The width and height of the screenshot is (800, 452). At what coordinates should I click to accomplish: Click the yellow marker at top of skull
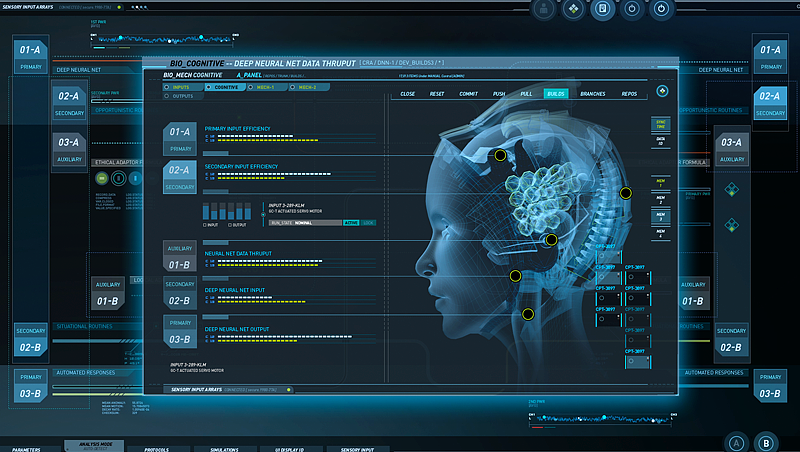tap(501, 155)
